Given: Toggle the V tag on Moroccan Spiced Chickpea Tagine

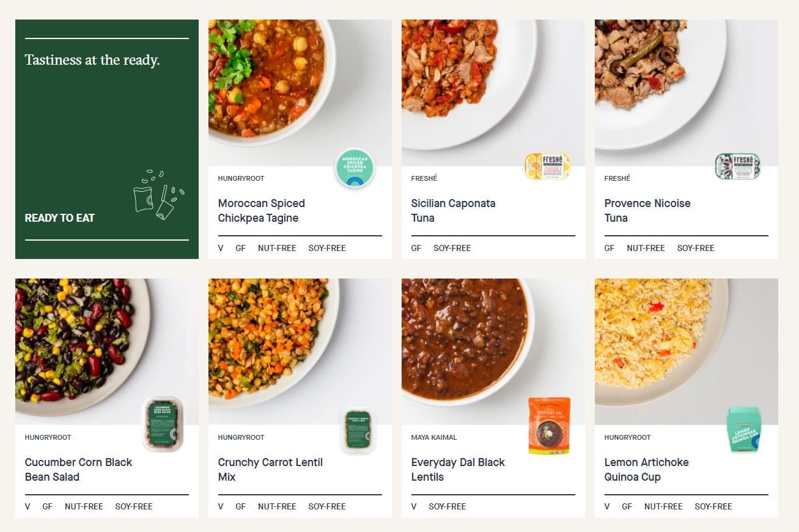Looking at the screenshot, I should (221, 248).
